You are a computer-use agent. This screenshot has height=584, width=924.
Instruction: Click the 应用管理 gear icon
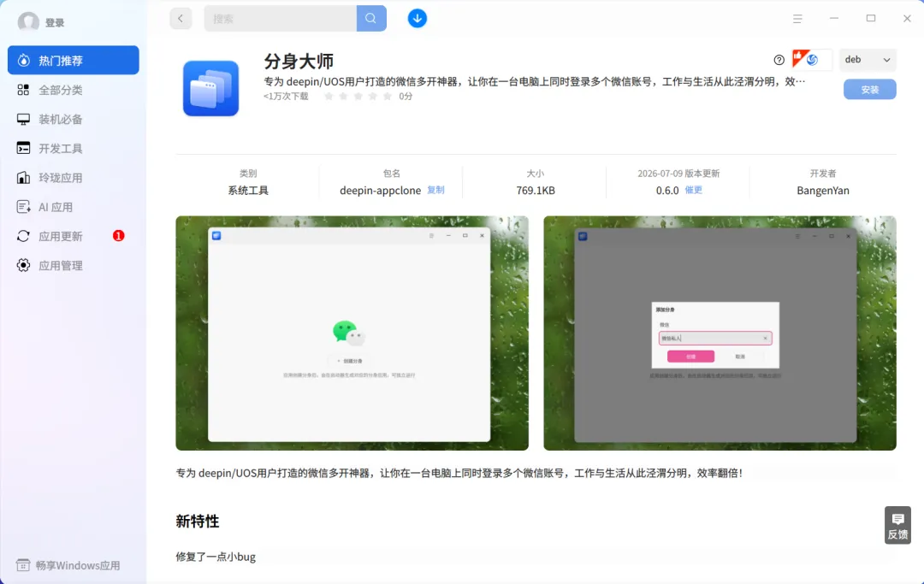24,266
